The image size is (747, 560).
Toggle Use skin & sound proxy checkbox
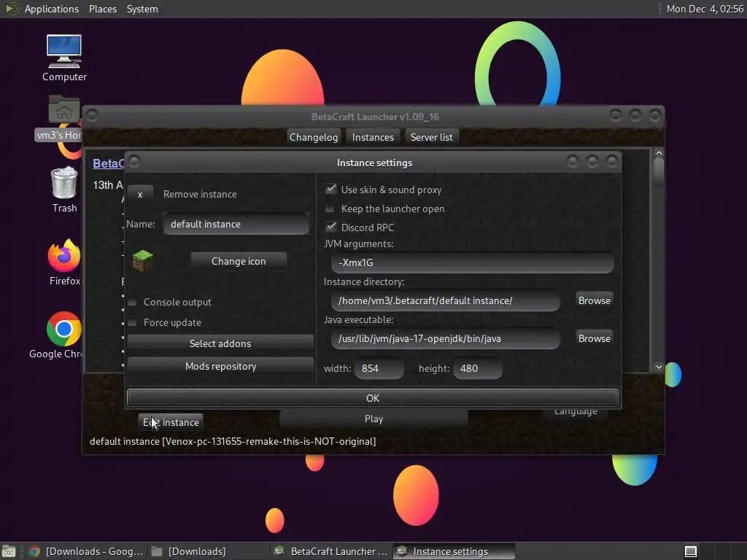tap(330, 189)
